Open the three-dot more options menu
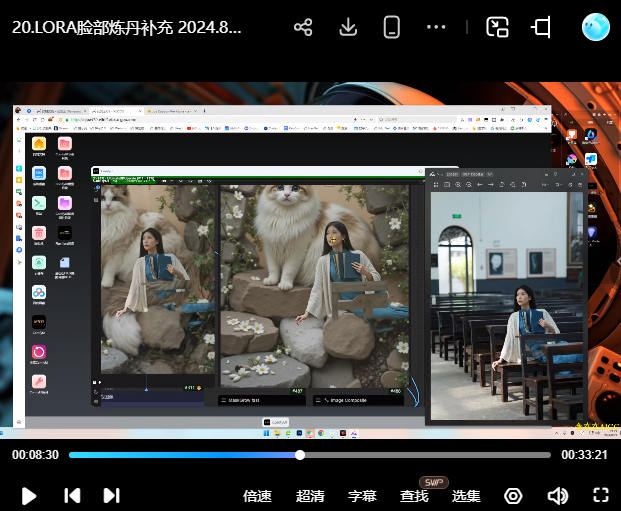621x511 pixels. pos(436,27)
